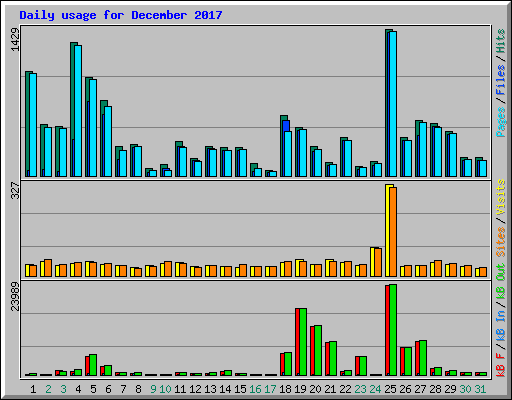This screenshot has height=400, width=512.
Task: Click the 'Files' legend label
Action: coord(501,80)
